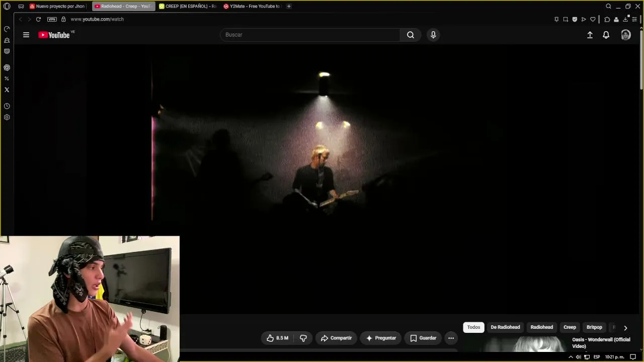
Task: Open the clock showing 10:21 p. m.
Action: (614, 357)
